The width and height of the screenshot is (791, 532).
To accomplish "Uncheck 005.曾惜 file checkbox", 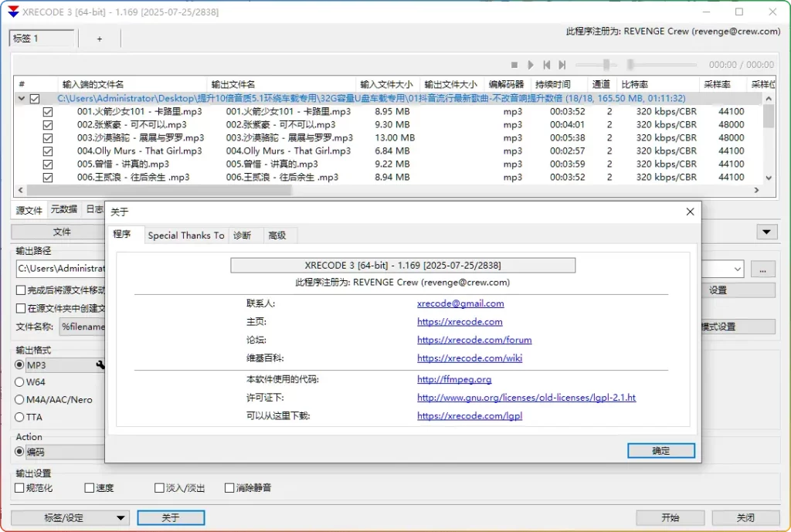I will click(x=47, y=164).
